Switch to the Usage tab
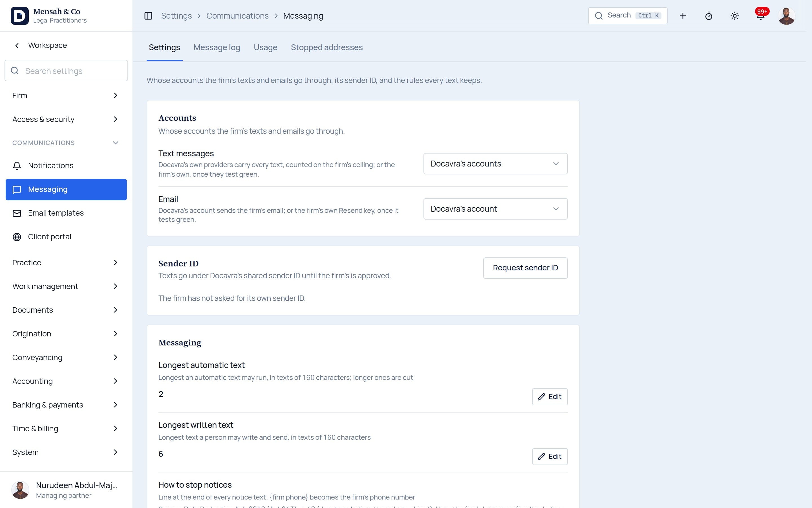Screen dimensions: 812x508 point(265,47)
